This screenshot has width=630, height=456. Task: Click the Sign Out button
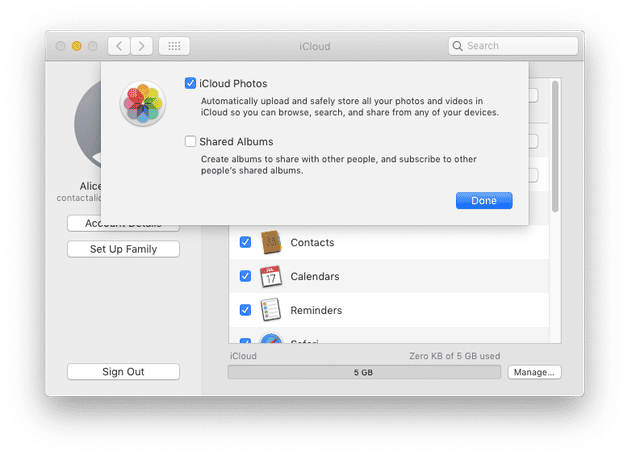click(123, 372)
